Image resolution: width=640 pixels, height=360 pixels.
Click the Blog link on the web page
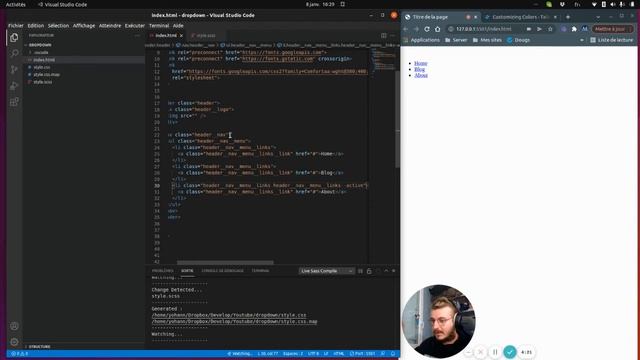coord(419,69)
